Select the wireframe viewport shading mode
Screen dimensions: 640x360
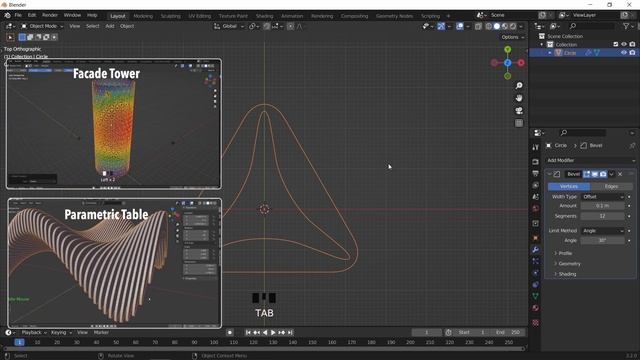pyautogui.click(x=489, y=26)
